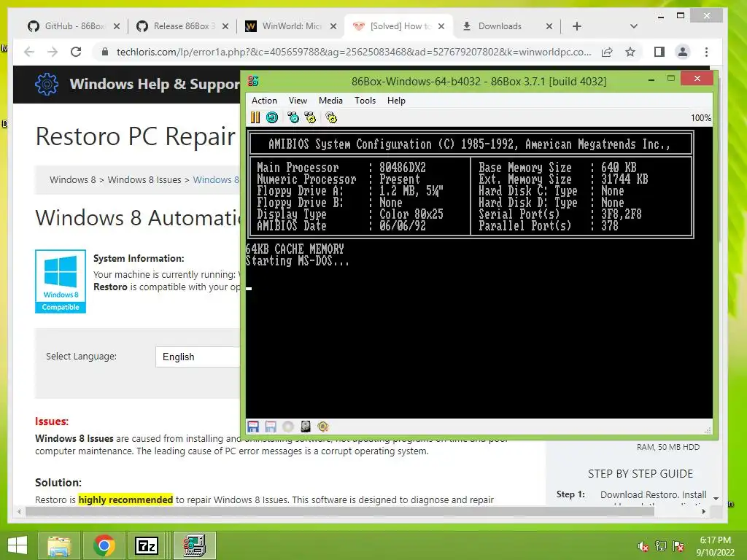Close the GitHub - 86Box tab
747x560 pixels.
(117, 26)
